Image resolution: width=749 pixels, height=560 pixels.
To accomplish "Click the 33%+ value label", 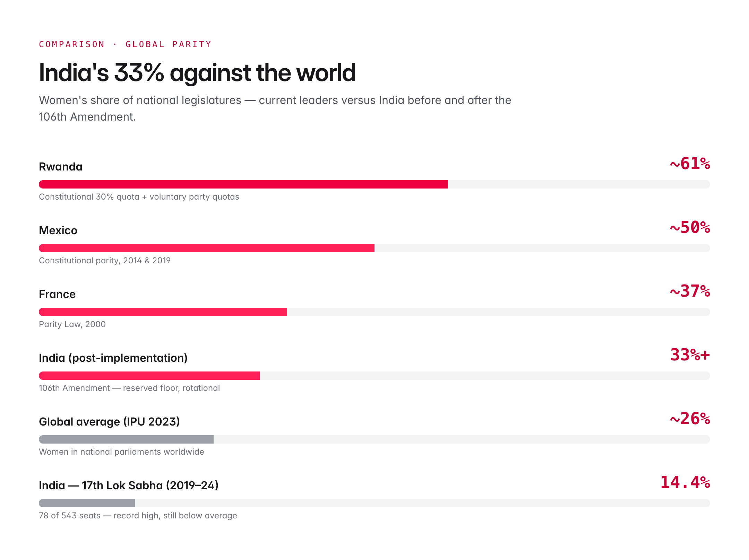I will (x=690, y=355).
